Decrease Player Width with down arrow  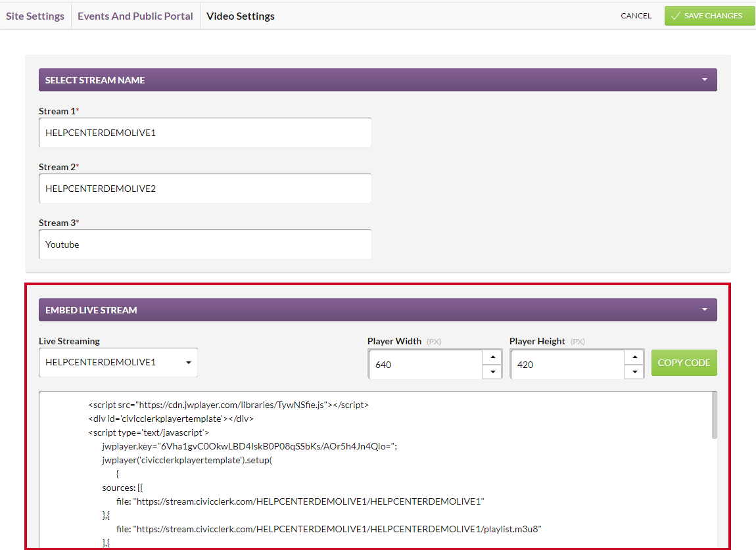(x=492, y=372)
